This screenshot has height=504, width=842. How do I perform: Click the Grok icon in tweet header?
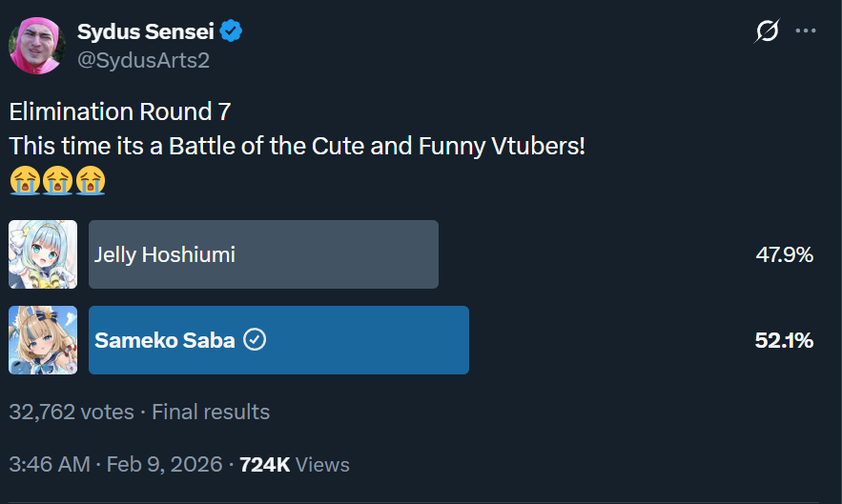pyautogui.click(x=766, y=31)
